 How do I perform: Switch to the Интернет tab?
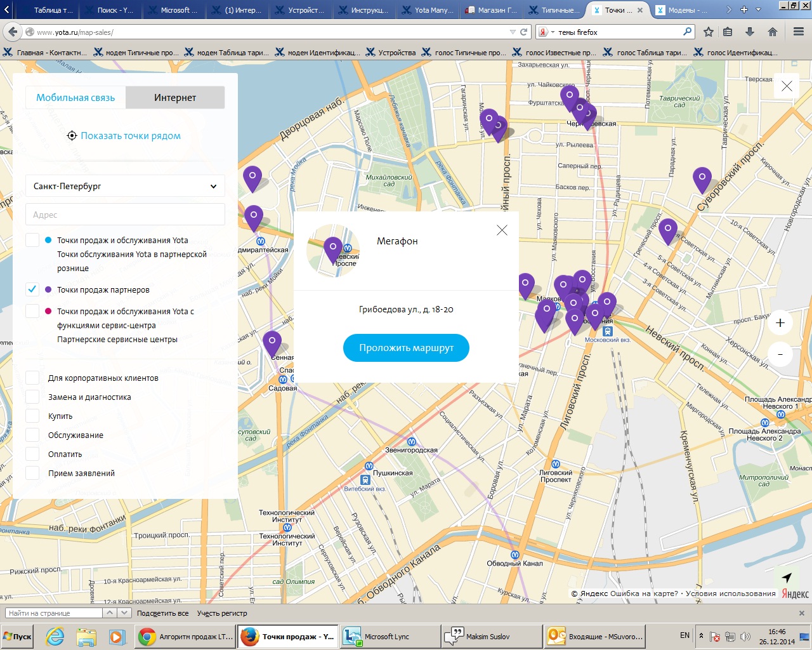tap(175, 98)
